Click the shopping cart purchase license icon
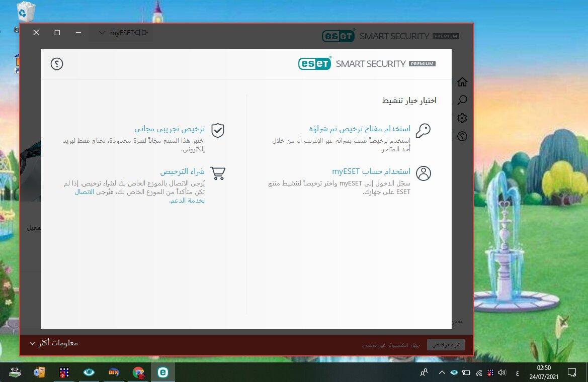 pyautogui.click(x=218, y=173)
